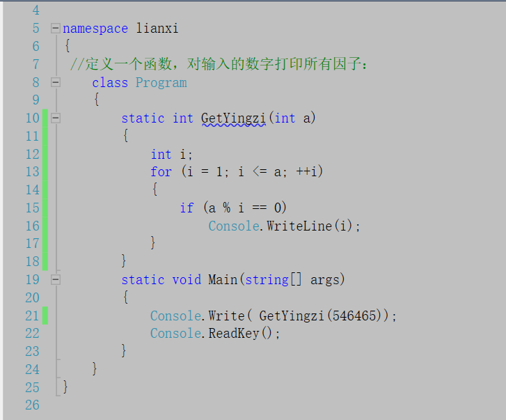Image resolution: width=506 pixels, height=420 pixels.
Task: Click the args parameter name
Action: click(x=325, y=280)
